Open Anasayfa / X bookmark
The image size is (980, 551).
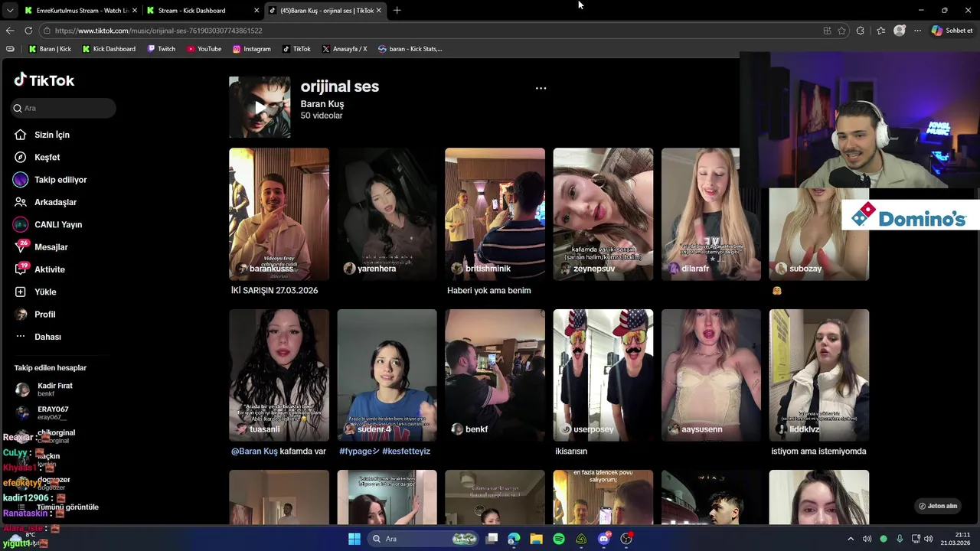(345, 49)
